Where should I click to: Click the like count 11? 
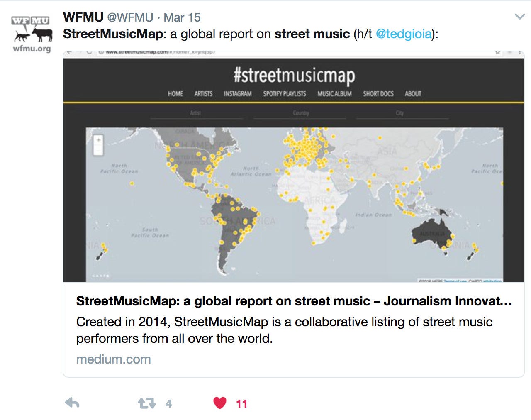click(241, 403)
